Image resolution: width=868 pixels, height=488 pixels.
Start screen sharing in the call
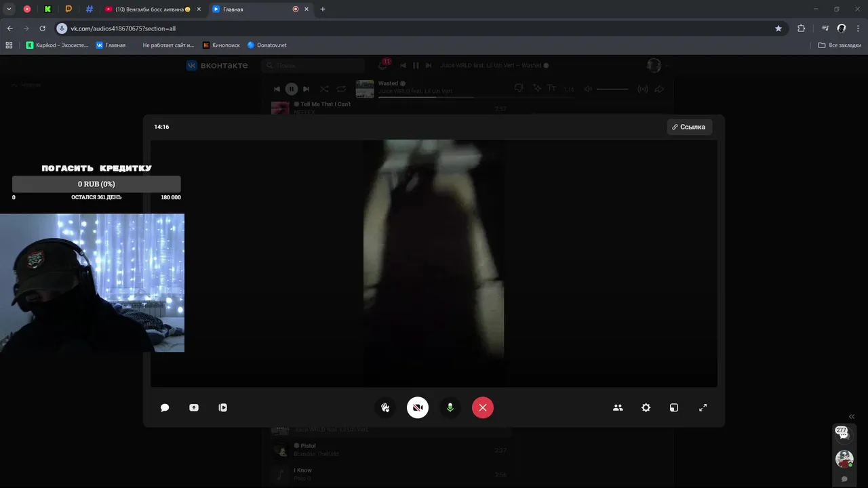coord(194,407)
